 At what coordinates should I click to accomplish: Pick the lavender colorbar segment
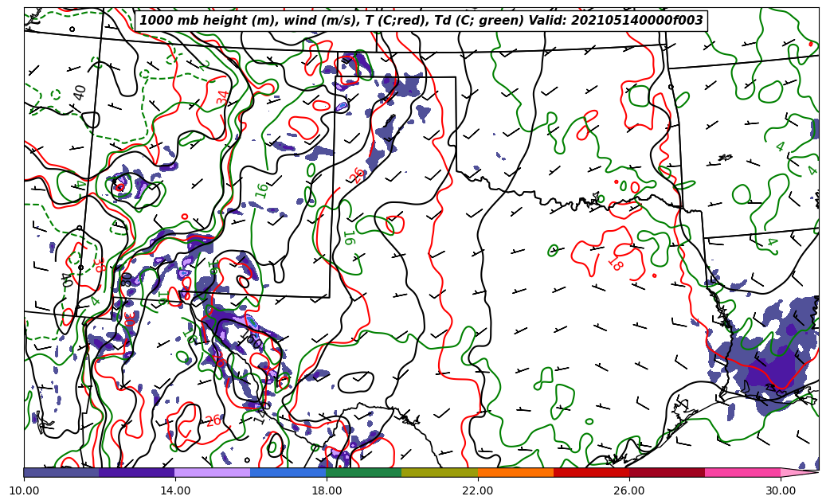tap(212, 472)
